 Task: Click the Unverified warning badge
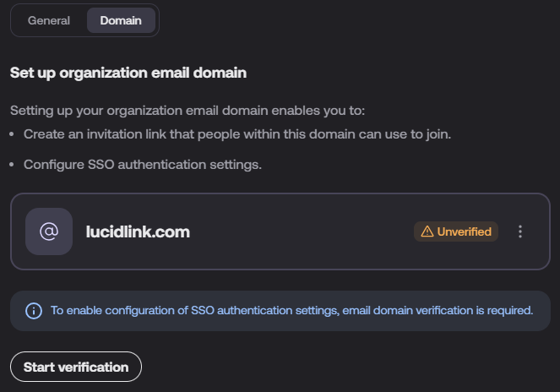(x=456, y=231)
